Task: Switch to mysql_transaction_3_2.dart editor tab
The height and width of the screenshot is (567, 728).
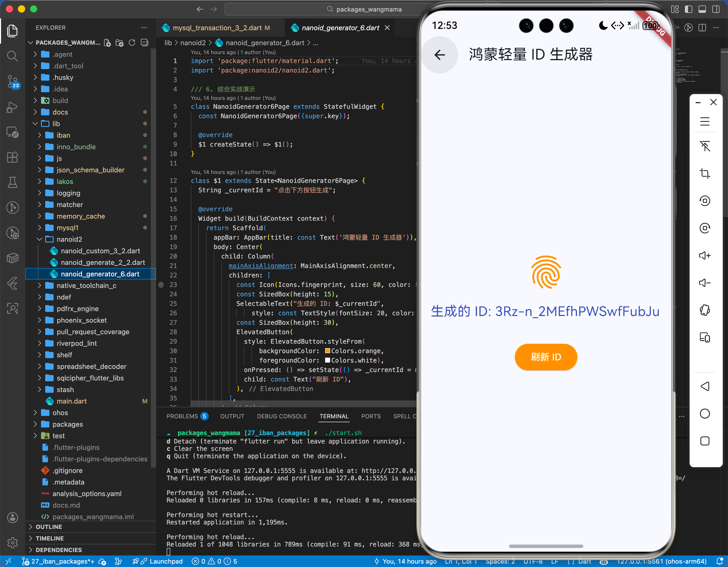Action: (217, 28)
